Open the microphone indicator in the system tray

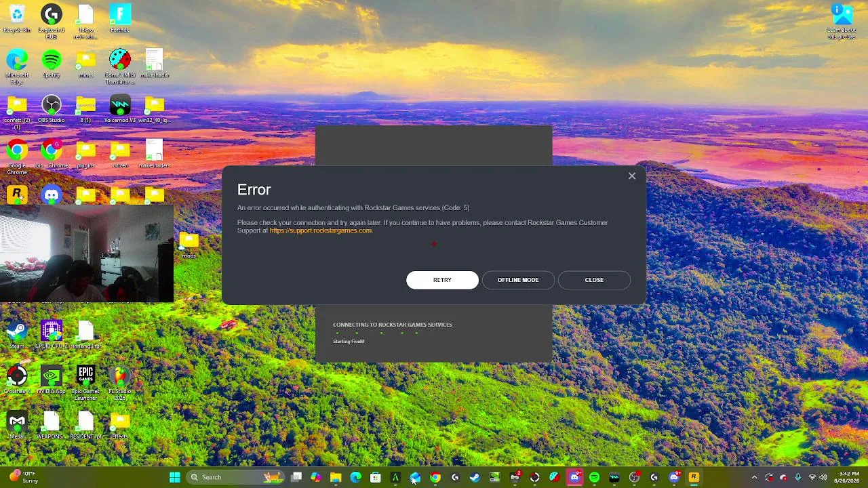coord(797,477)
